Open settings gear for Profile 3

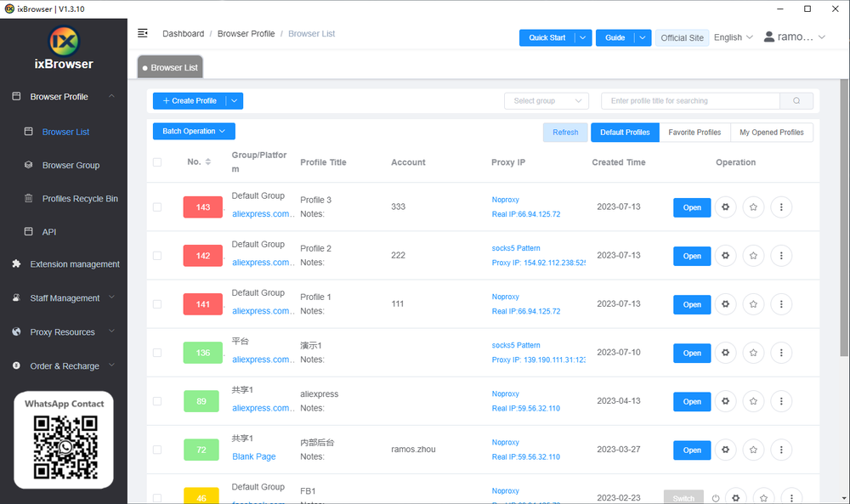725,207
